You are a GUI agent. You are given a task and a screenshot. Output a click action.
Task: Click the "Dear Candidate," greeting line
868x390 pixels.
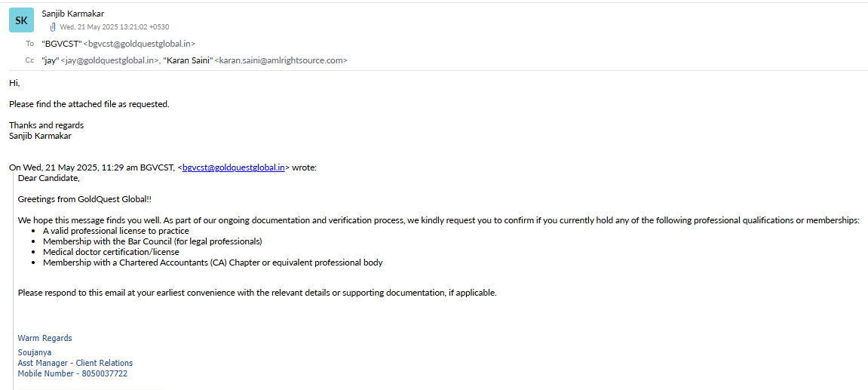48,178
